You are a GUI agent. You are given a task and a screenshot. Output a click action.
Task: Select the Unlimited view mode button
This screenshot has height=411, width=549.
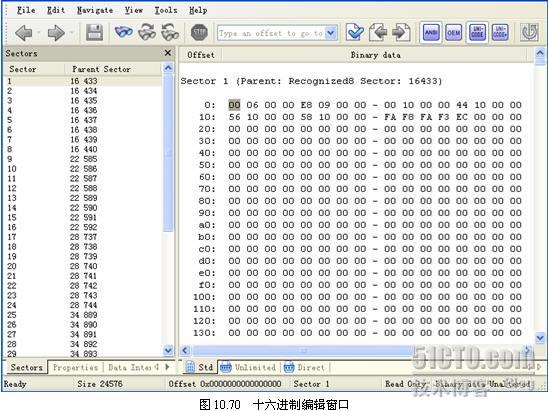[248, 367]
